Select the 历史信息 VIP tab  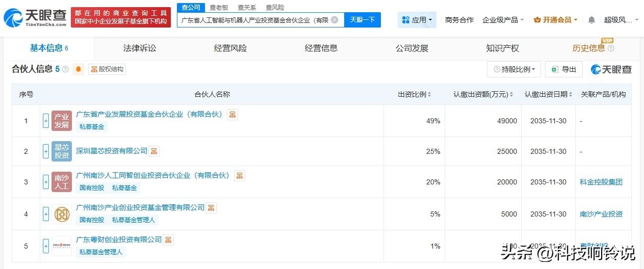589,48
